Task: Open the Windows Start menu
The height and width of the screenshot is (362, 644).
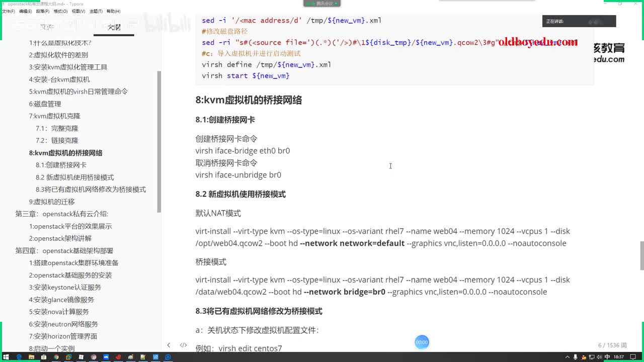Action: pyautogui.click(x=6, y=357)
